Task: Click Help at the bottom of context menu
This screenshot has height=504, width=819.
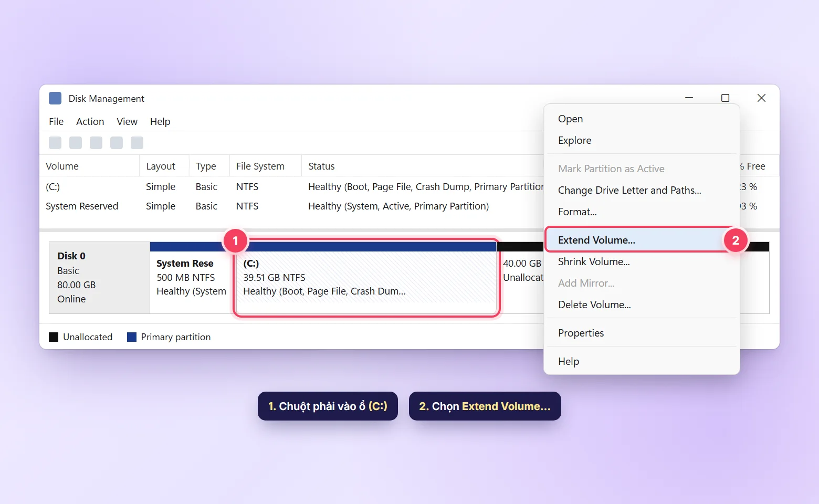Action: [642, 362]
